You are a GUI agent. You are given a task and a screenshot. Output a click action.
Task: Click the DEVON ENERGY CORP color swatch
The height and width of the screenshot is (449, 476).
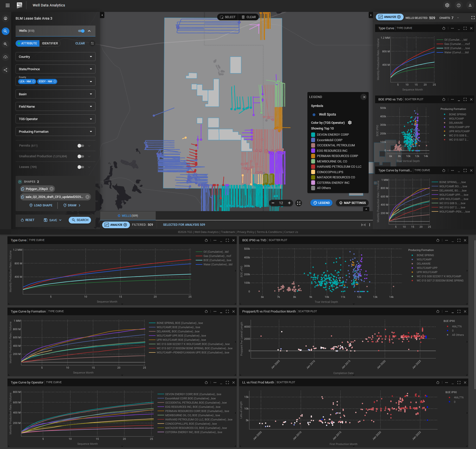click(313, 135)
